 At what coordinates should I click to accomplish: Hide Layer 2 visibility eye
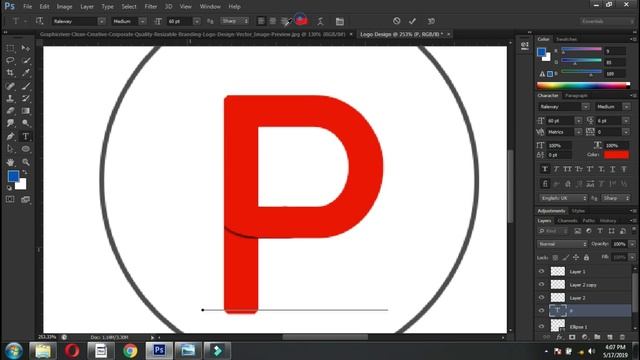542,298
